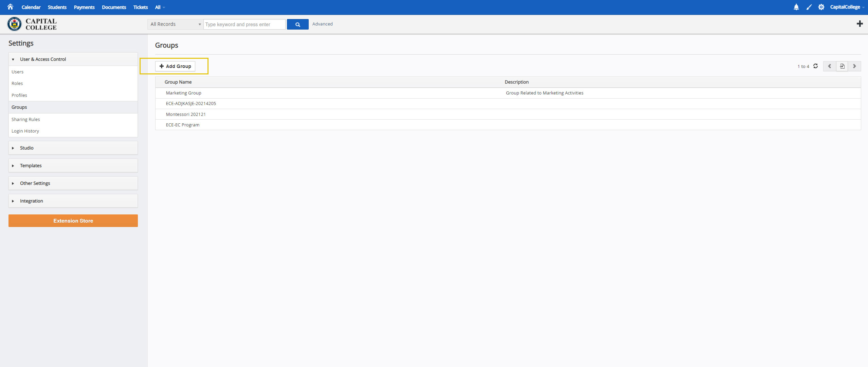The width and height of the screenshot is (868, 367).
Task: Expand the Integration section
Action: [73, 201]
